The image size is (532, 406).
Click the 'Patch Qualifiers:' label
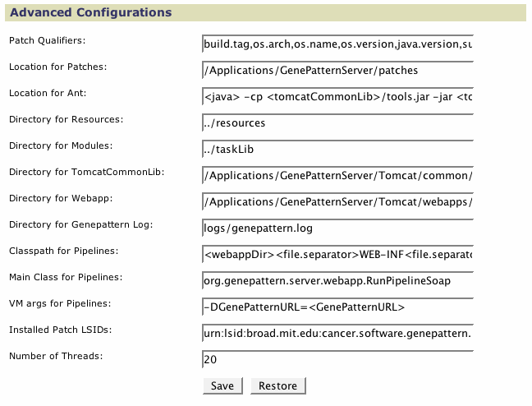(47, 40)
